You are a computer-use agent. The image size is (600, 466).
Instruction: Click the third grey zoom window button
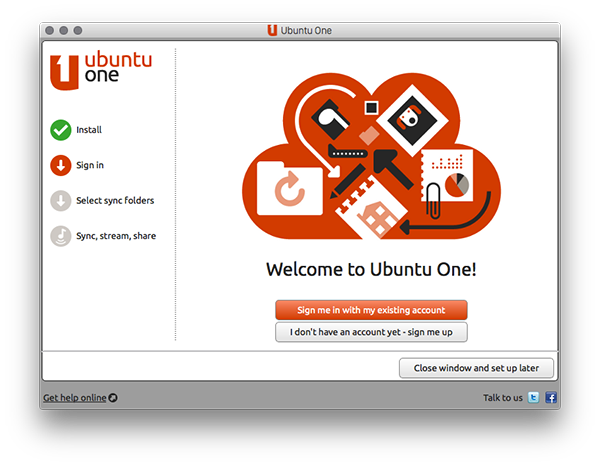tap(78, 30)
